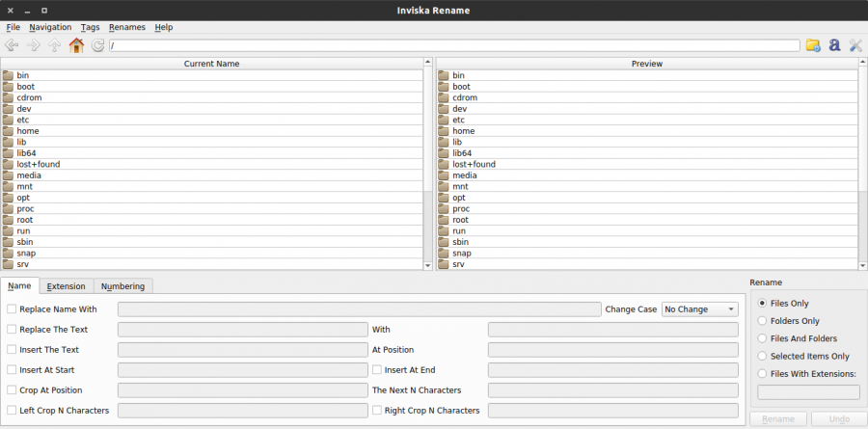Click the Rename button
Screen dimensions: 868x429
click(777, 419)
